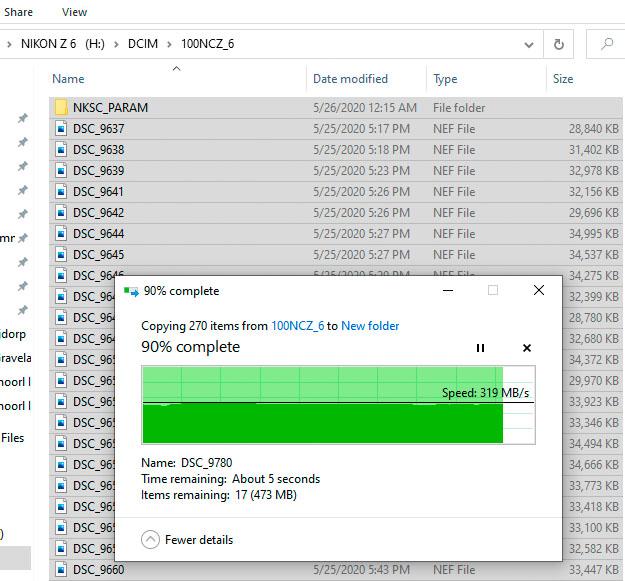Select NEF file icon for DSC_9644
Viewport: 625px width, 581px height.
61,234
